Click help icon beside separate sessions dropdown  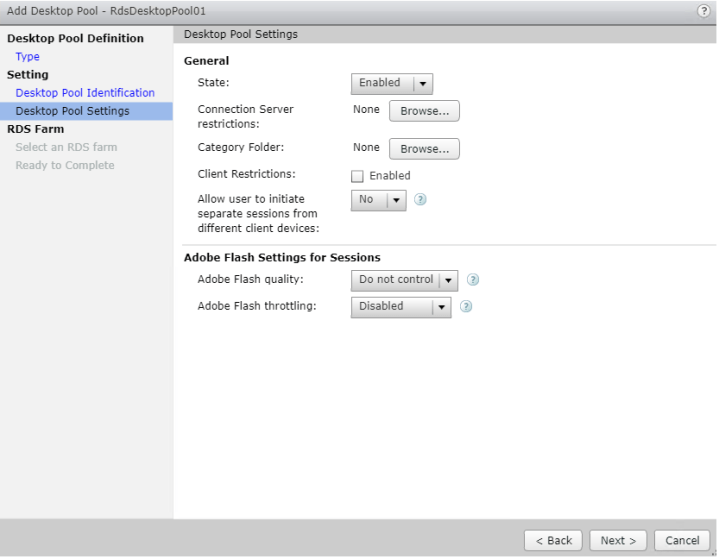coord(421,200)
